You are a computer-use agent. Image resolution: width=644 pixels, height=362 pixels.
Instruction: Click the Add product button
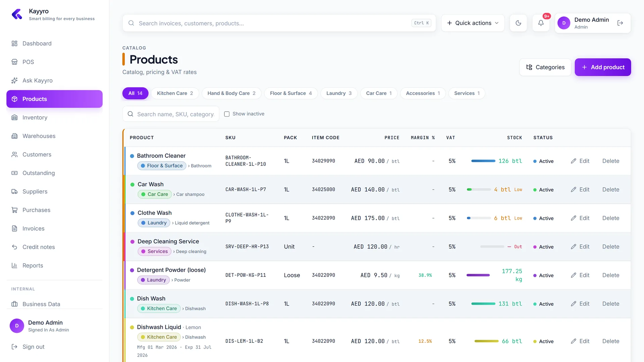(603, 67)
